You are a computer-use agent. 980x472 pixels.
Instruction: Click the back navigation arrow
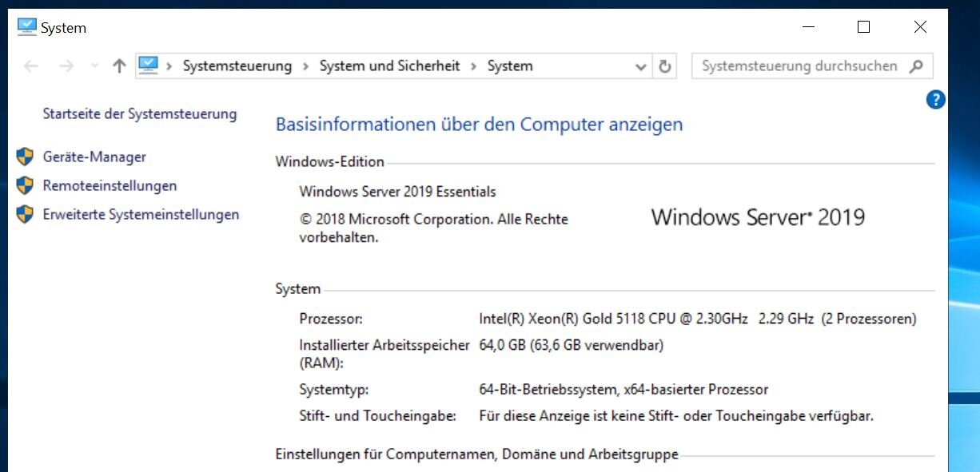tap(31, 66)
